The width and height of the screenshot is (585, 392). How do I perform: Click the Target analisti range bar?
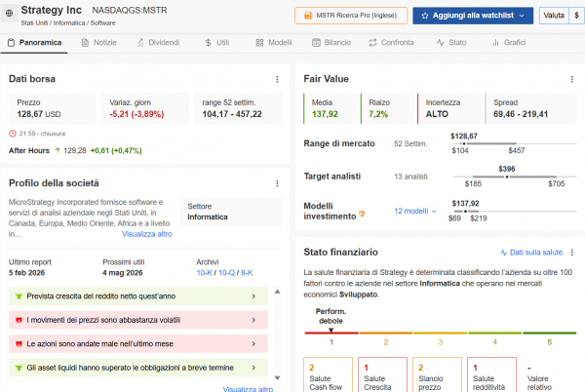point(507,176)
